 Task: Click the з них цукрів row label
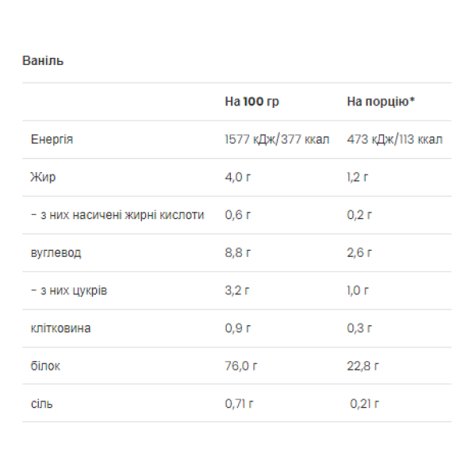click(x=69, y=290)
